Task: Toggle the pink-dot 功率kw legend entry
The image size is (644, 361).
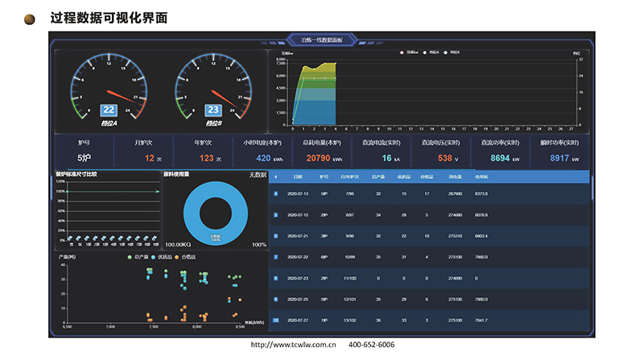Action: click(x=410, y=52)
